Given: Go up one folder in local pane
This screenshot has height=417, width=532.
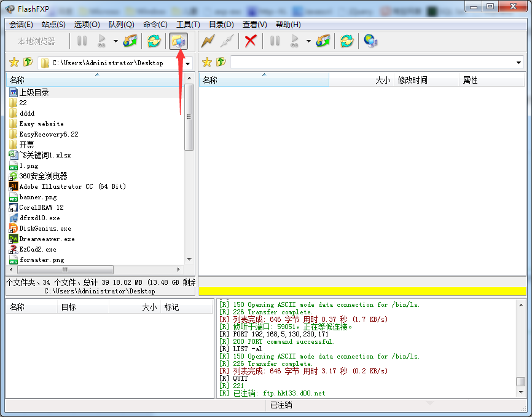Looking at the screenshot, I should tap(28, 62).
